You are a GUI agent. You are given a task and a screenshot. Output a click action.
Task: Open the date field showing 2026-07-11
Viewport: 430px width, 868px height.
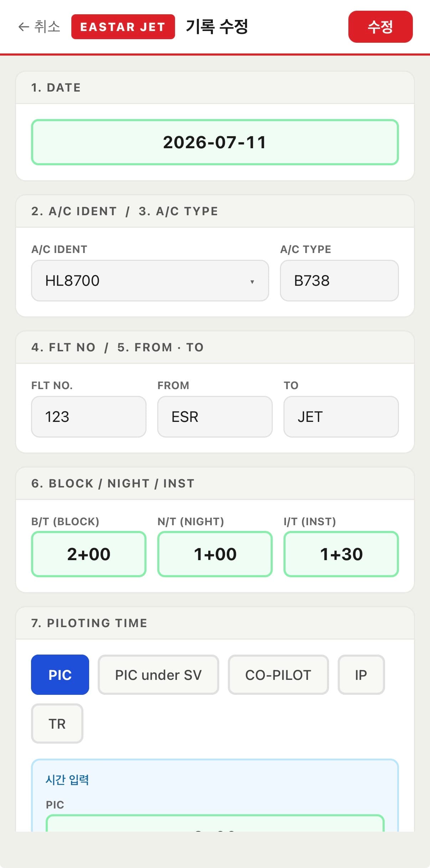(215, 142)
